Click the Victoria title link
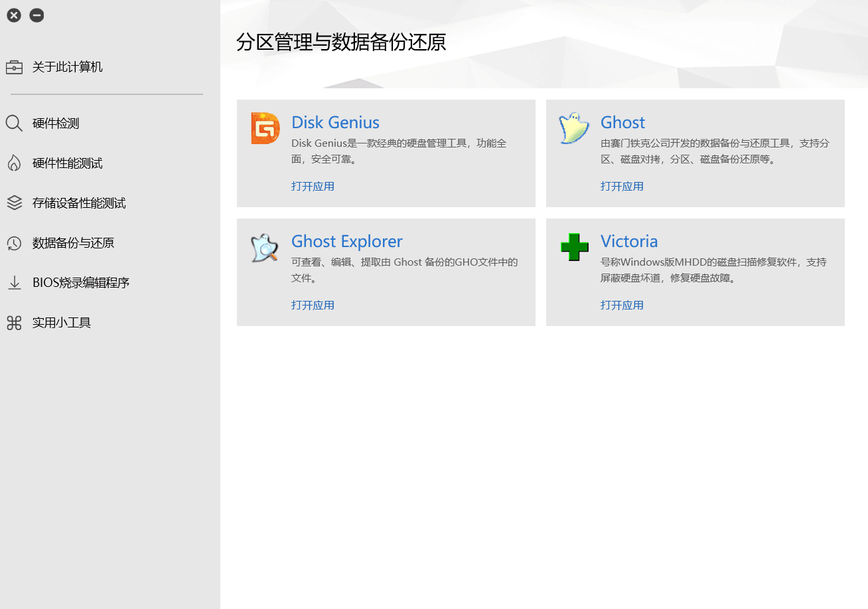868x609 pixels. [629, 241]
